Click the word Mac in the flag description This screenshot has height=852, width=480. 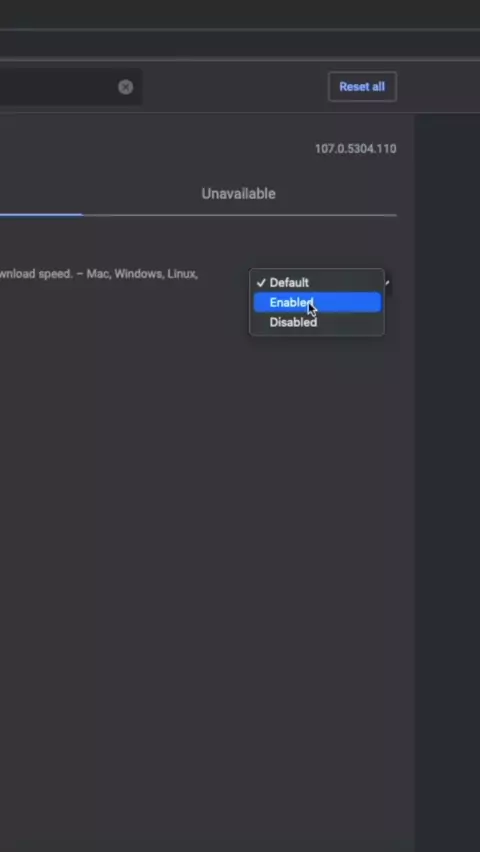98,274
